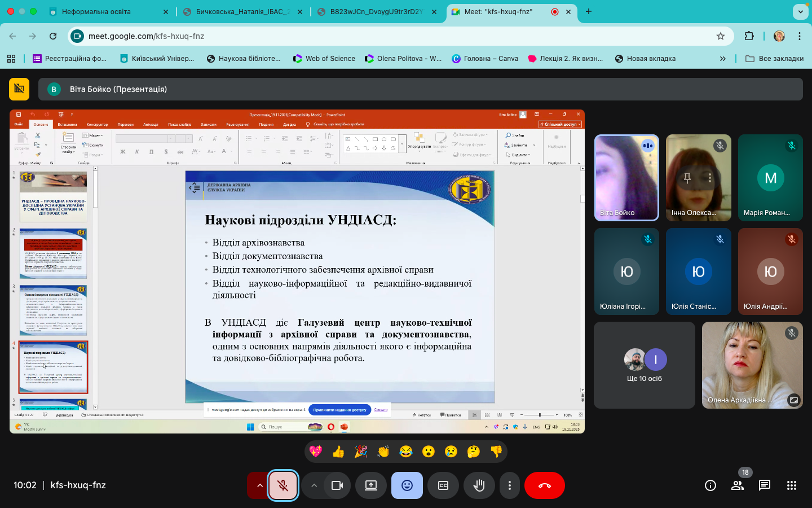This screenshot has height=508, width=812.
Task: Open the share screen button
Action: 370,485
